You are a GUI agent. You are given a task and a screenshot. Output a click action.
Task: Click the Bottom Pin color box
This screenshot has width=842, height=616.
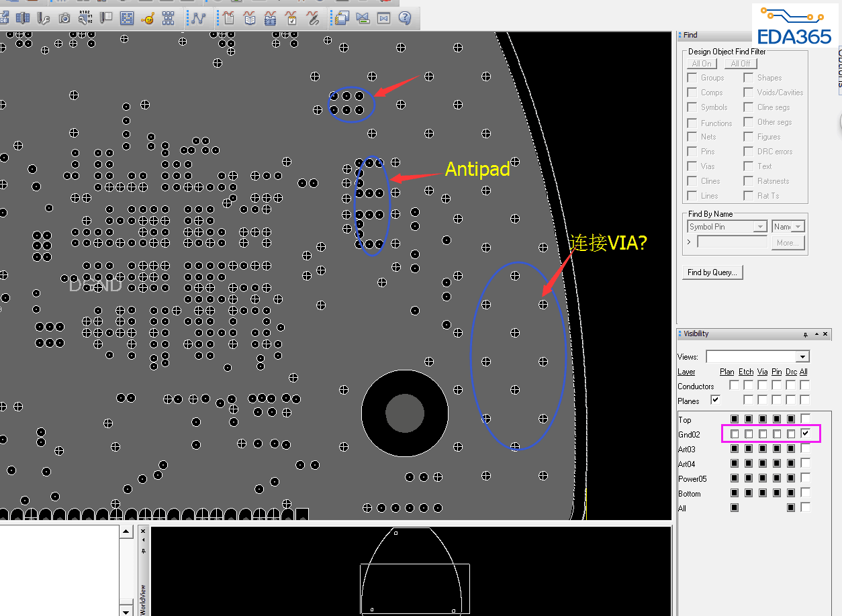coord(777,493)
